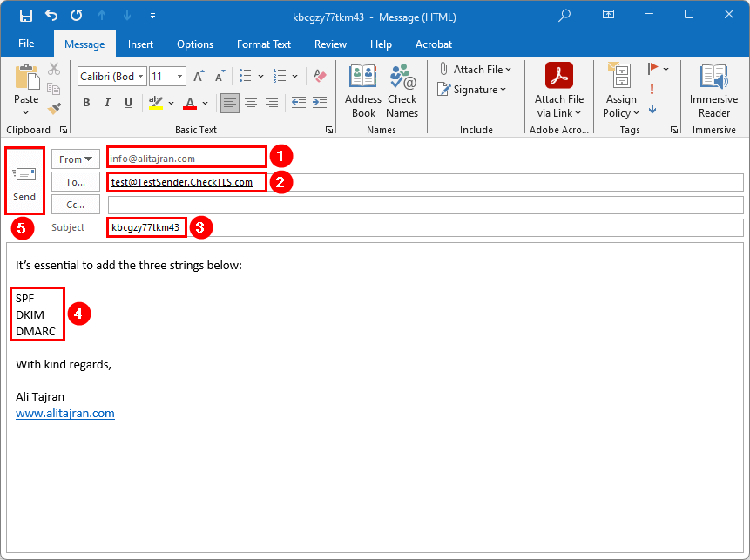Toggle italic formatting
750x560 pixels.
pyautogui.click(x=106, y=102)
